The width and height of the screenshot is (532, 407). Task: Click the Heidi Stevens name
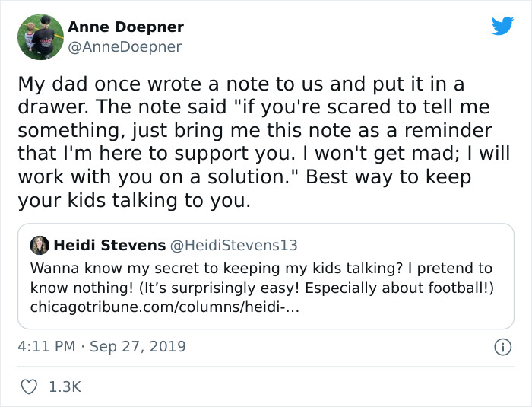click(109, 245)
